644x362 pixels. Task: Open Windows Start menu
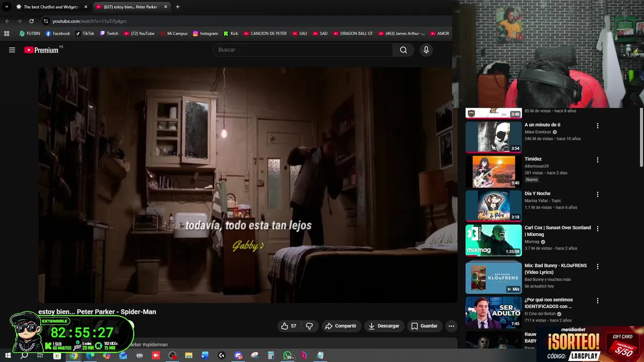[x=8, y=355]
